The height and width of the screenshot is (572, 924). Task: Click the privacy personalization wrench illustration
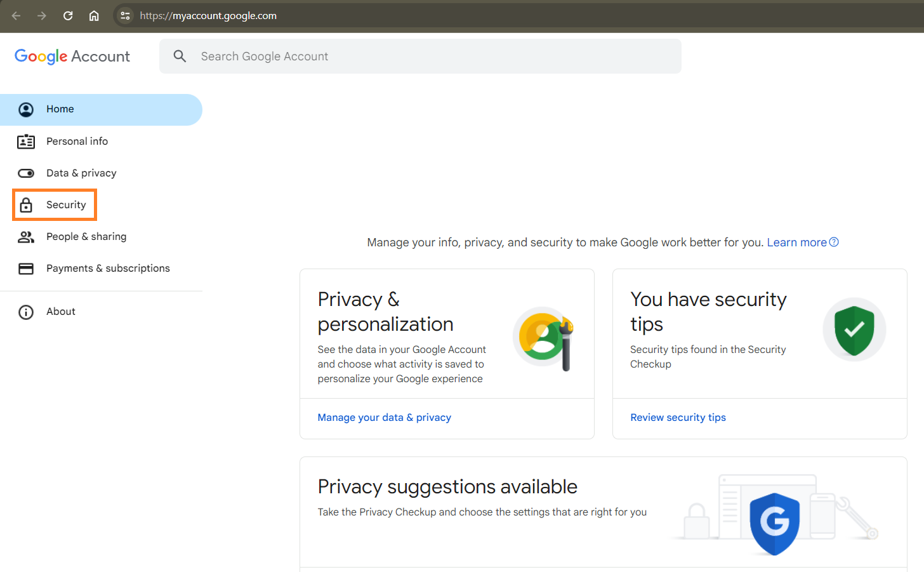[544, 338]
